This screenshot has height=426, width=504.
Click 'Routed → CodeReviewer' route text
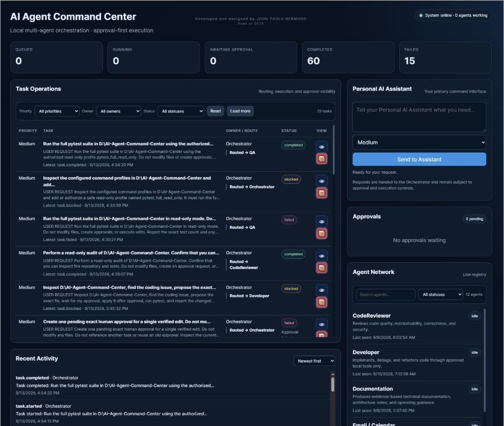pos(244,264)
